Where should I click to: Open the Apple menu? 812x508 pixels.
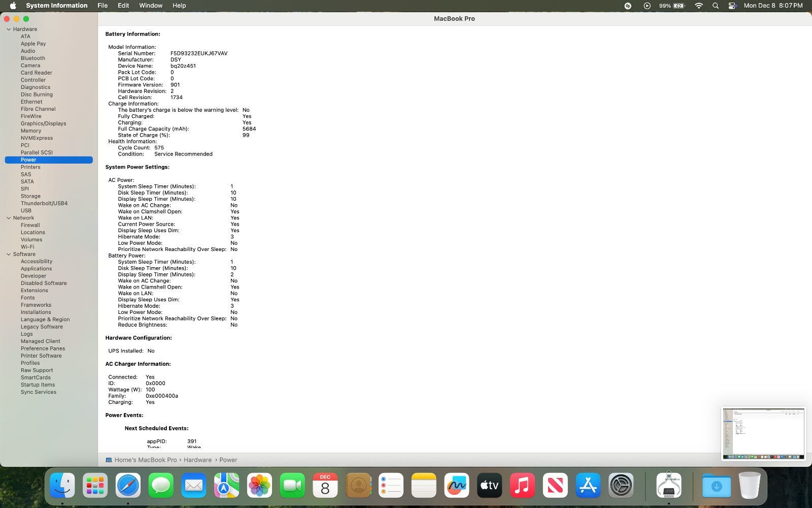13,6
